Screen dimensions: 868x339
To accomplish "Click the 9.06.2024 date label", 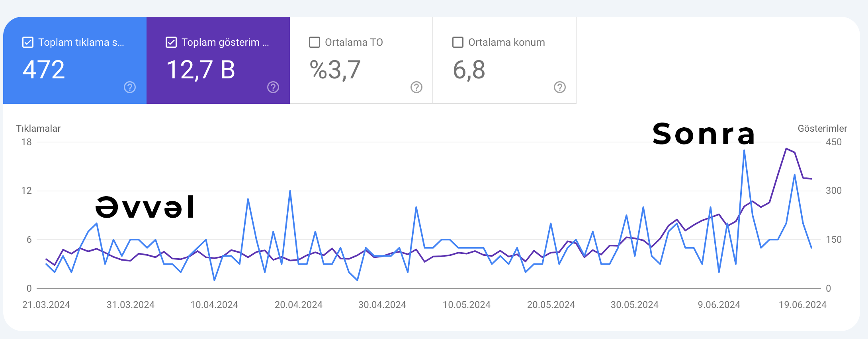I will [x=719, y=305].
